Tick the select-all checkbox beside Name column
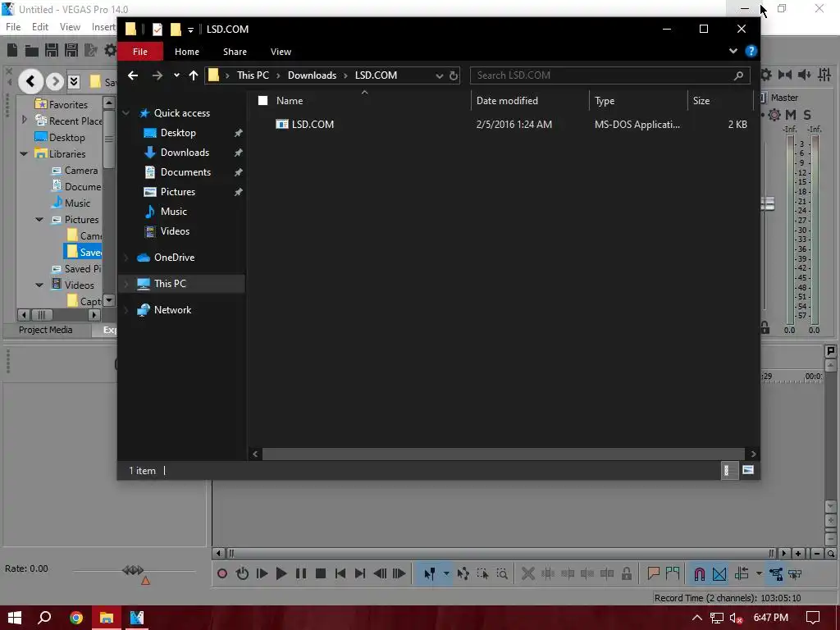 point(262,101)
